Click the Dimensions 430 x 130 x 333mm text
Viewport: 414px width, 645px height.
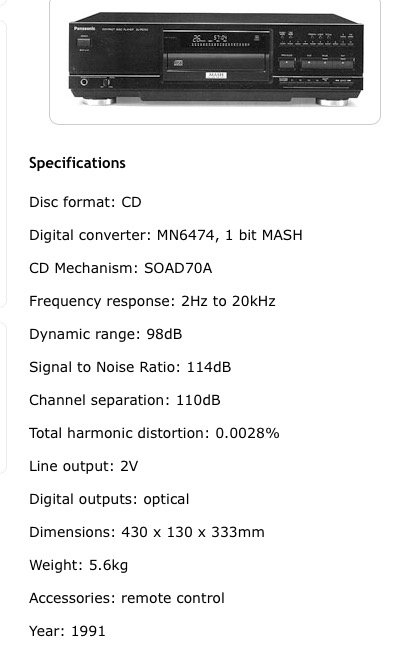coord(147,532)
